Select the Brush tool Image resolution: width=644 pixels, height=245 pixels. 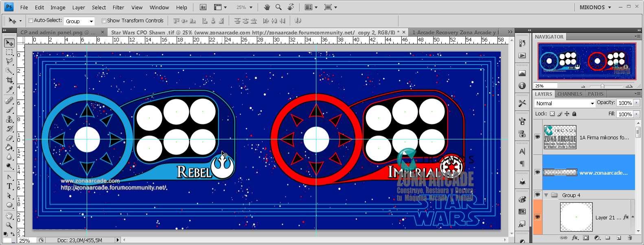click(9, 110)
